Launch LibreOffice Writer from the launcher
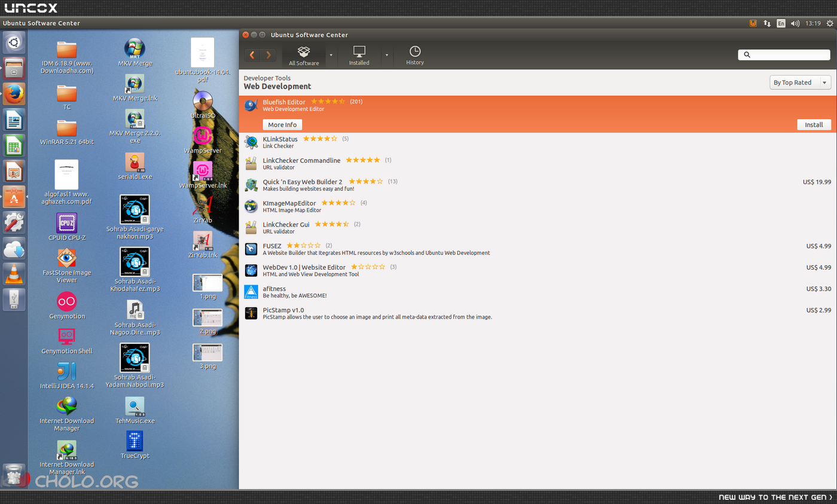This screenshot has height=504, width=837. pyautogui.click(x=14, y=120)
